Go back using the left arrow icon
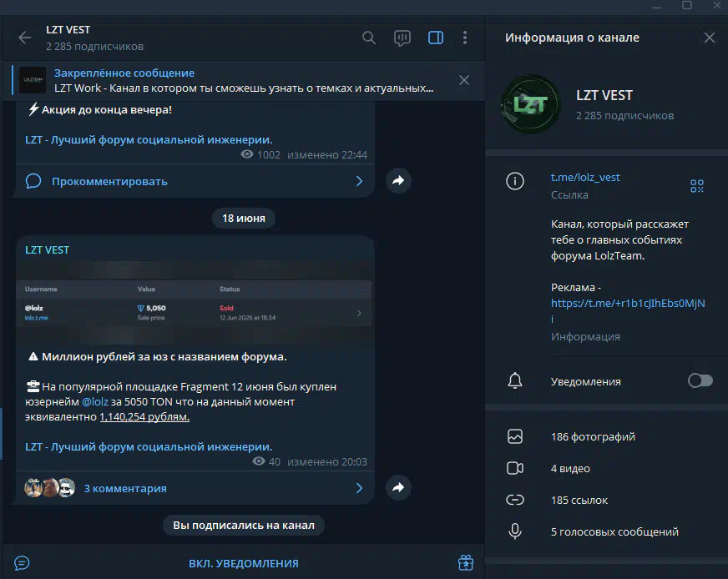 [24, 38]
